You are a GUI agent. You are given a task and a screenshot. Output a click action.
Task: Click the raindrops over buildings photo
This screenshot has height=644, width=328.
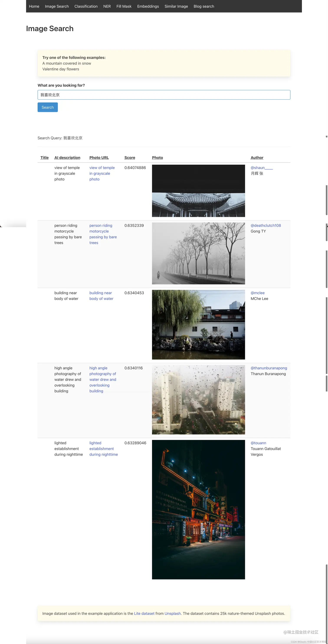(198, 400)
